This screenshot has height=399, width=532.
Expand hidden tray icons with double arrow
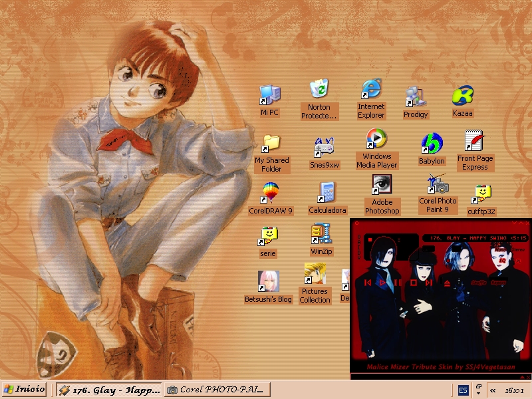click(493, 390)
